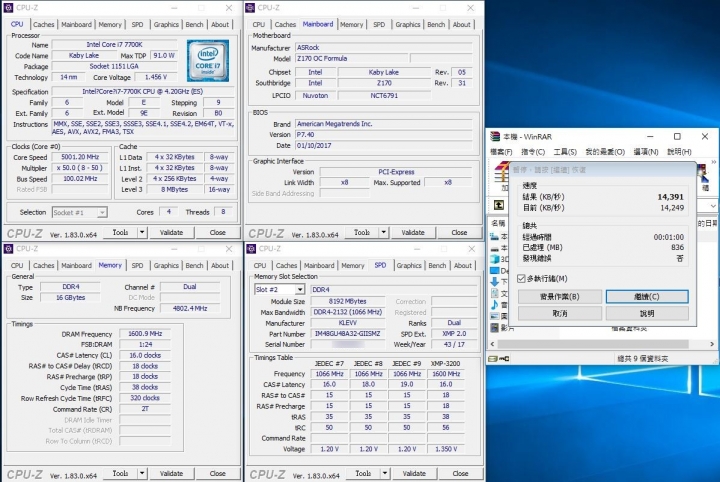This screenshot has height=482, width=720.
Task: Open the 指令(C) menu in WinRAR
Action: 533,151
